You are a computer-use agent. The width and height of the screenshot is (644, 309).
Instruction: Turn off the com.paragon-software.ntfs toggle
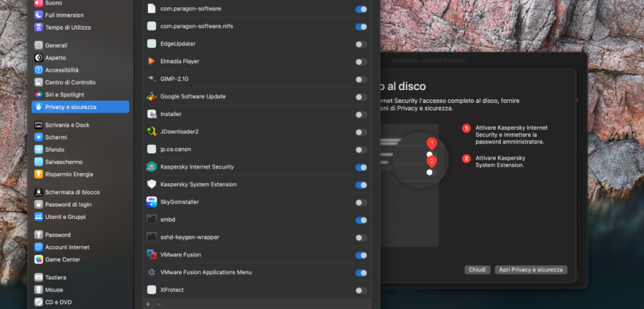click(x=361, y=26)
